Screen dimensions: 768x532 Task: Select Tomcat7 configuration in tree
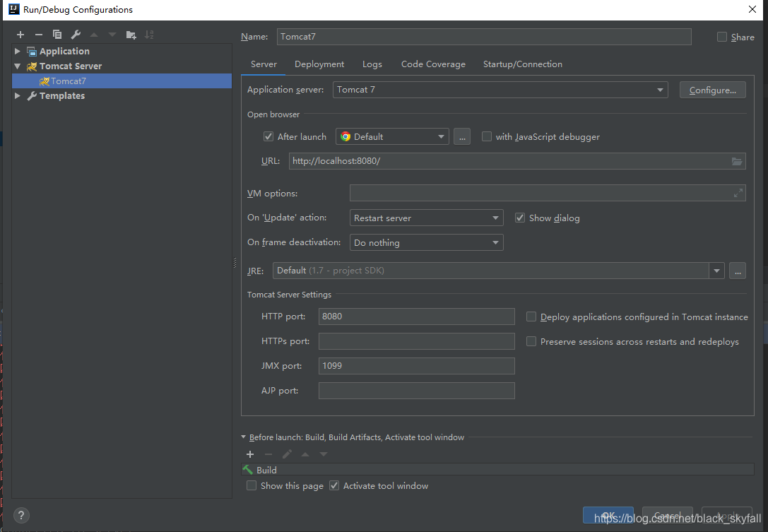pos(122,81)
